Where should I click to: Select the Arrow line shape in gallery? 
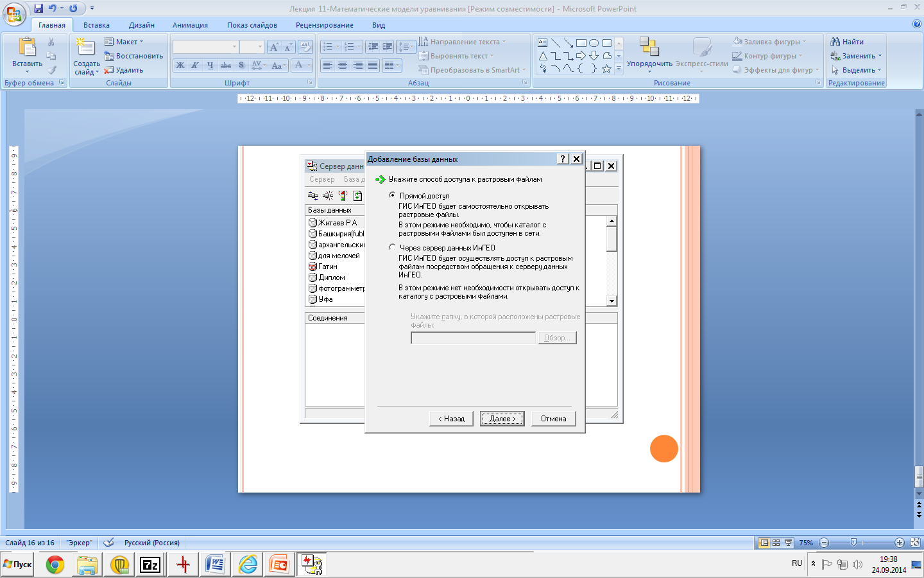(x=569, y=43)
